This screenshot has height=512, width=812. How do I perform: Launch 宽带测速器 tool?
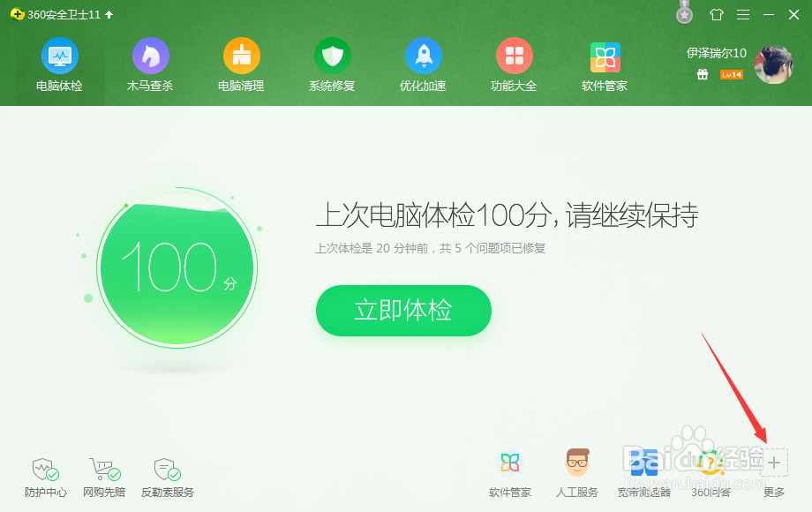click(643, 473)
